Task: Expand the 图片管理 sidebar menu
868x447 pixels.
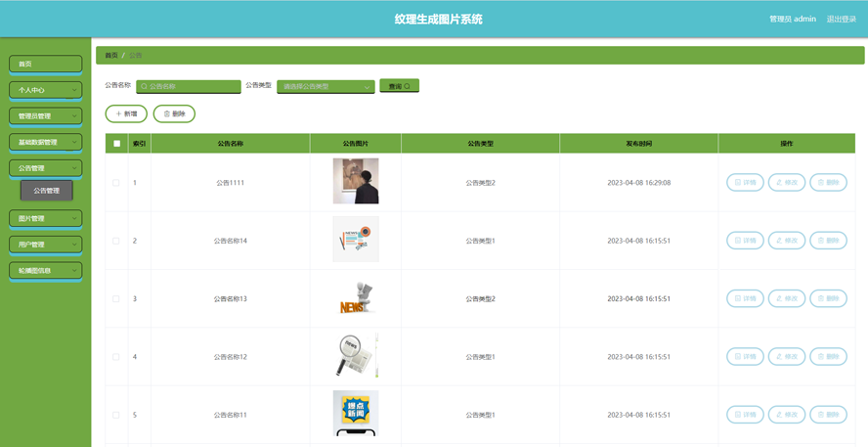Action: (x=45, y=218)
